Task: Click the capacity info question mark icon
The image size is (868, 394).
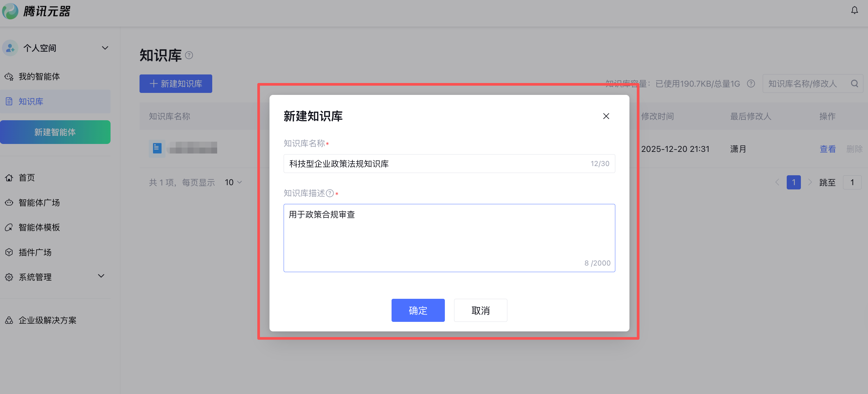Action: tap(751, 84)
